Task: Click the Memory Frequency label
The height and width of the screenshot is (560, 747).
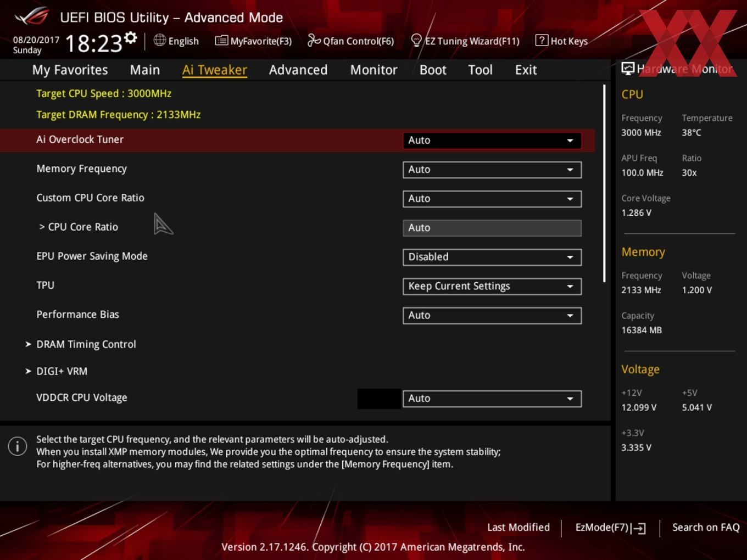Action: pos(82,169)
